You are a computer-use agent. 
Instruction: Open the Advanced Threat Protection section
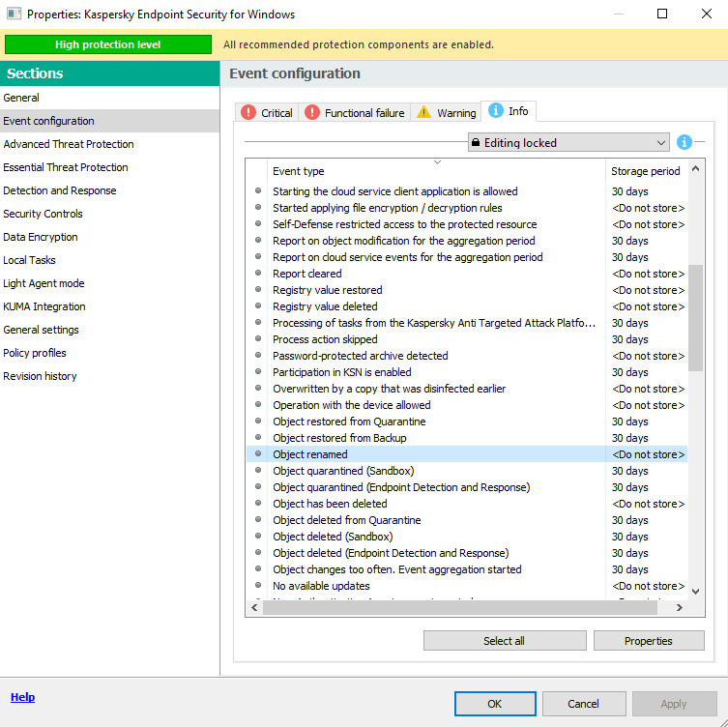click(x=109, y=144)
